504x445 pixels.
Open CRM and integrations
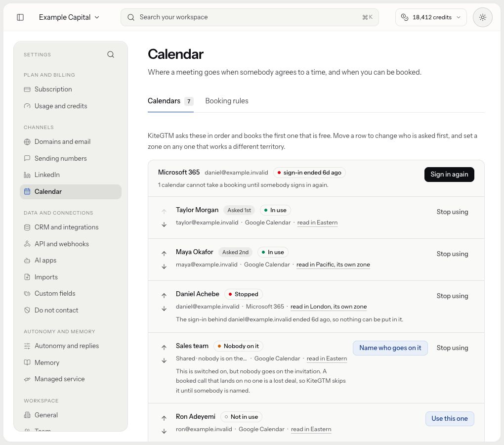(x=71, y=227)
